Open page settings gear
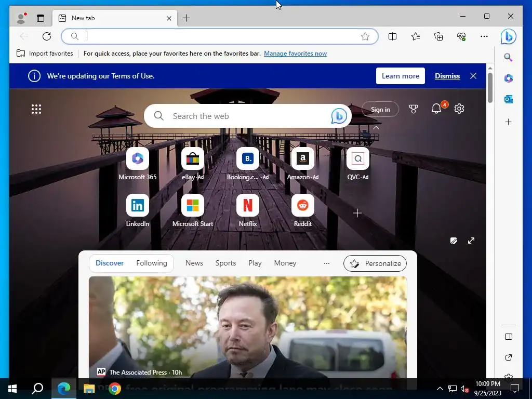The image size is (532, 399). point(459,109)
